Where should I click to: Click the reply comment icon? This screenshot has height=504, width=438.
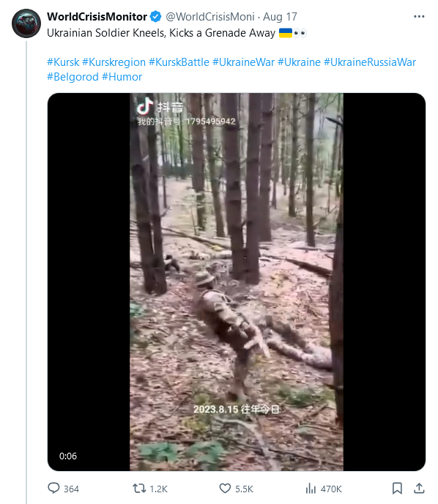coord(53,488)
